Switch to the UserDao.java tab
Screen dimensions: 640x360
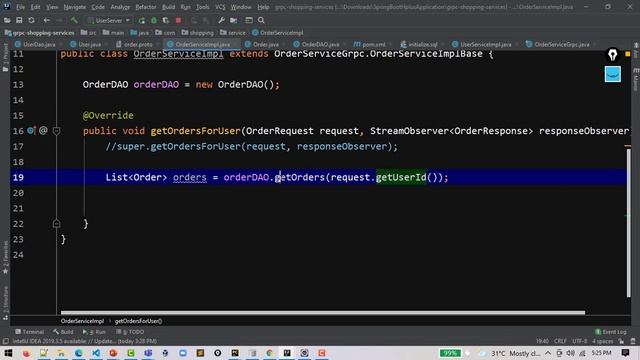pyautogui.click(x=38, y=44)
